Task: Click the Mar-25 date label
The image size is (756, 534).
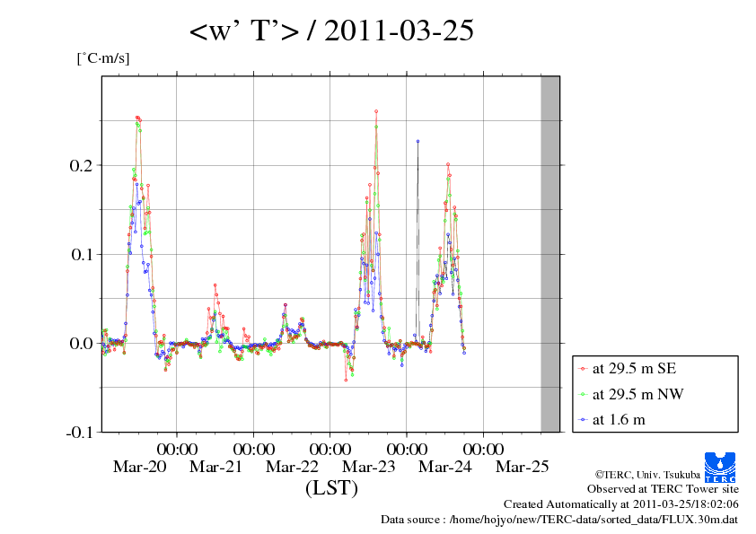Action: pos(523,467)
